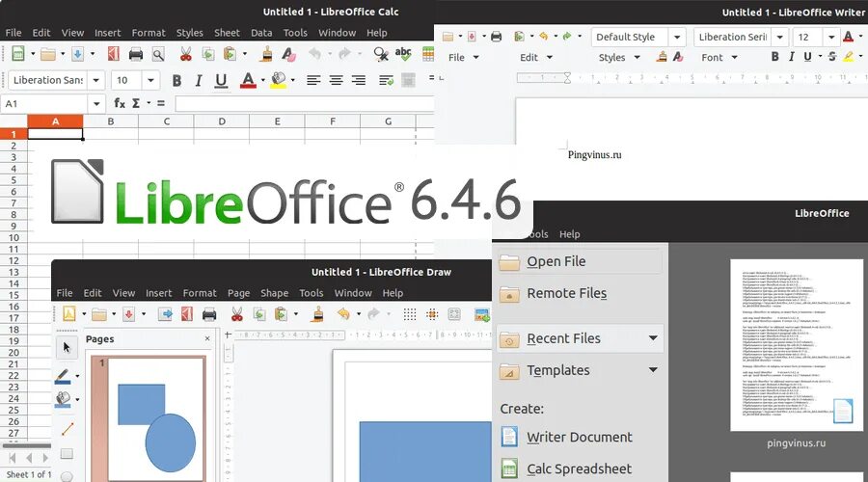Click the Undo arrow in Calc toolbar

pyautogui.click(x=314, y=53)
